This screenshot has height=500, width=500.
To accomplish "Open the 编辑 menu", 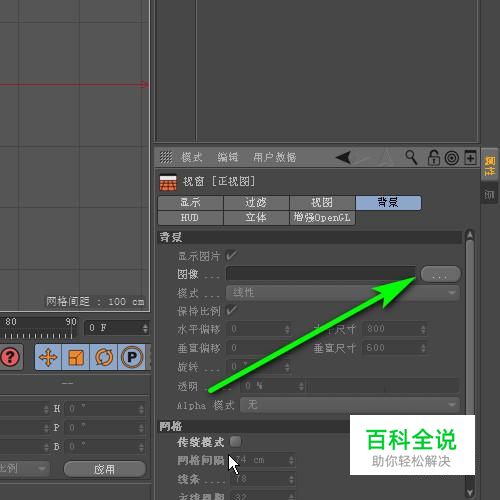I will 228,157.
